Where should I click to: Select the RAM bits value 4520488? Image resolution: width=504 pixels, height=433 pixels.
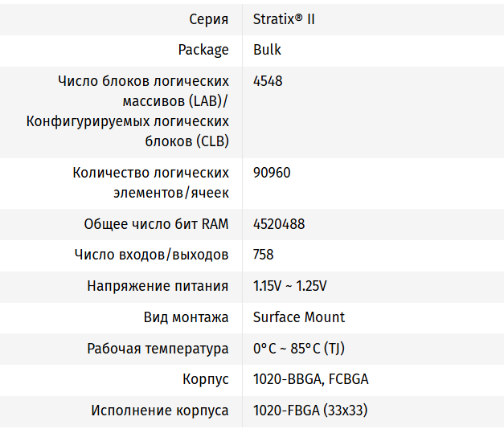coord(279,224)
